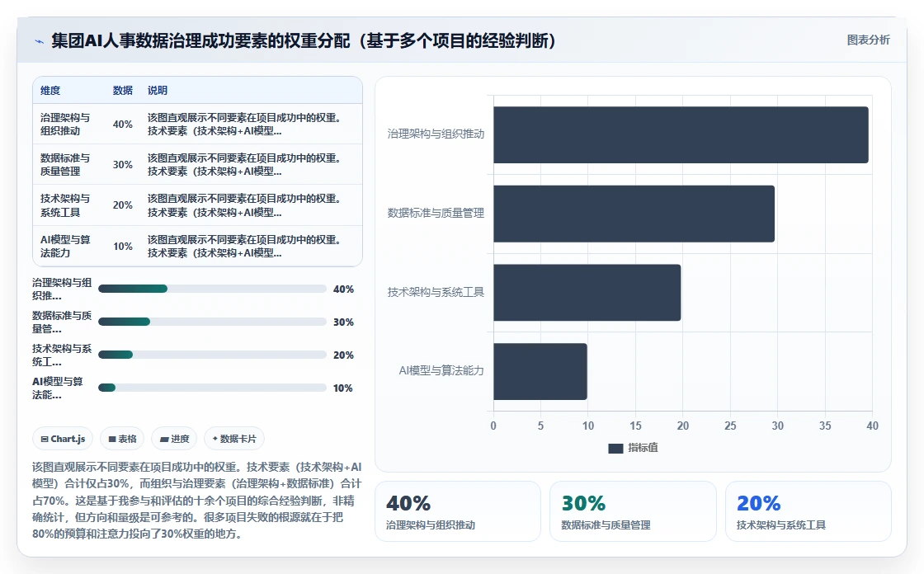Click the 40% cell in the table

(x=123, y=125)
